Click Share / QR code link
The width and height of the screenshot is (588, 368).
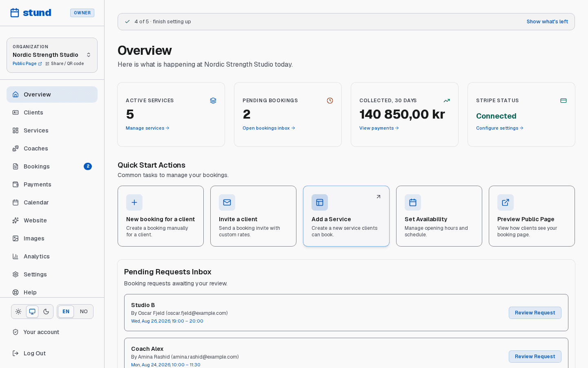tap(65, 64)
